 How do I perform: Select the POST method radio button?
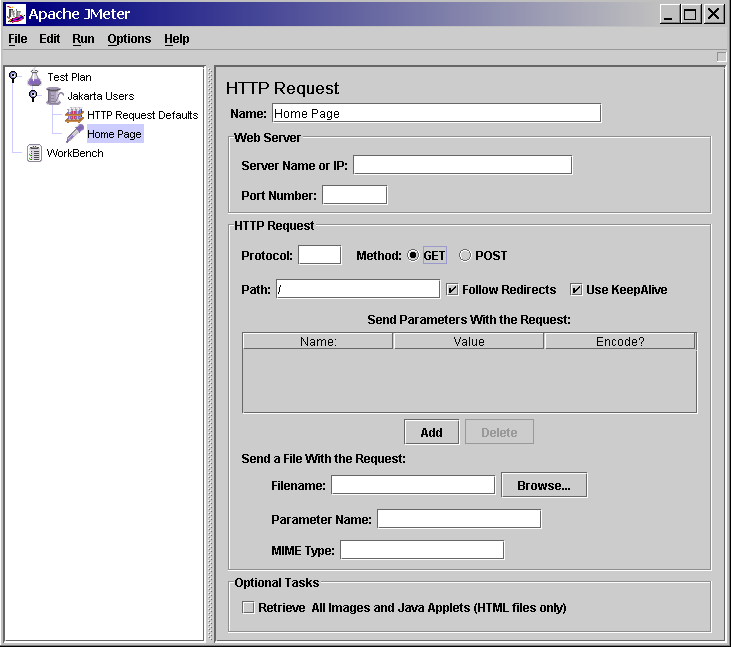[x=465, y=255]
